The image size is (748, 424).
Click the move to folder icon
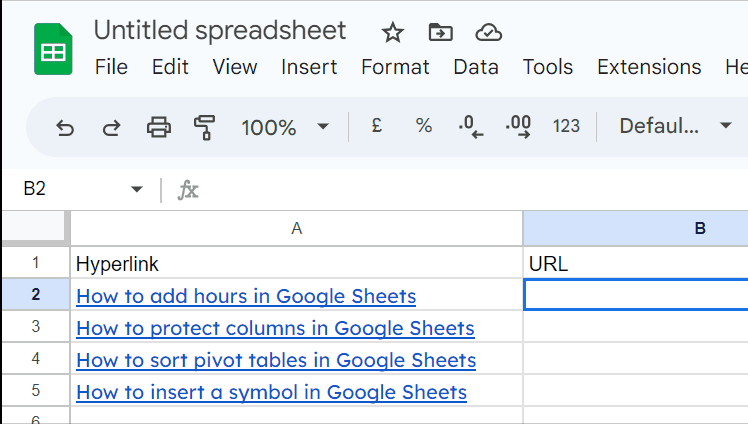(x=440, y=32)
